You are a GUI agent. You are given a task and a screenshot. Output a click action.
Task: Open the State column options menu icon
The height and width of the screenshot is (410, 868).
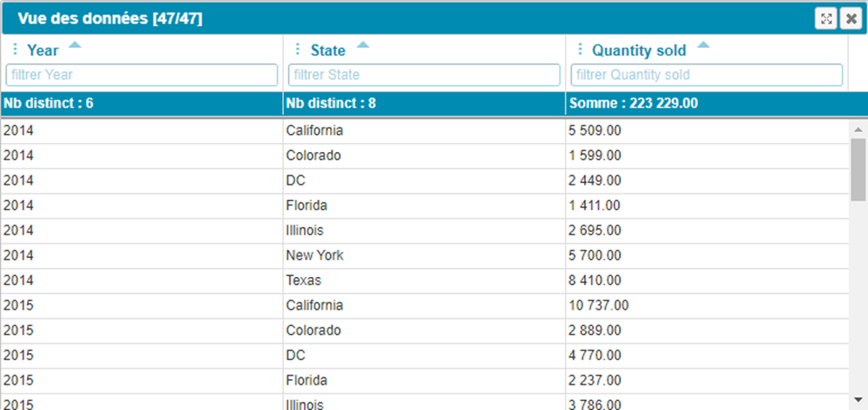297,50
